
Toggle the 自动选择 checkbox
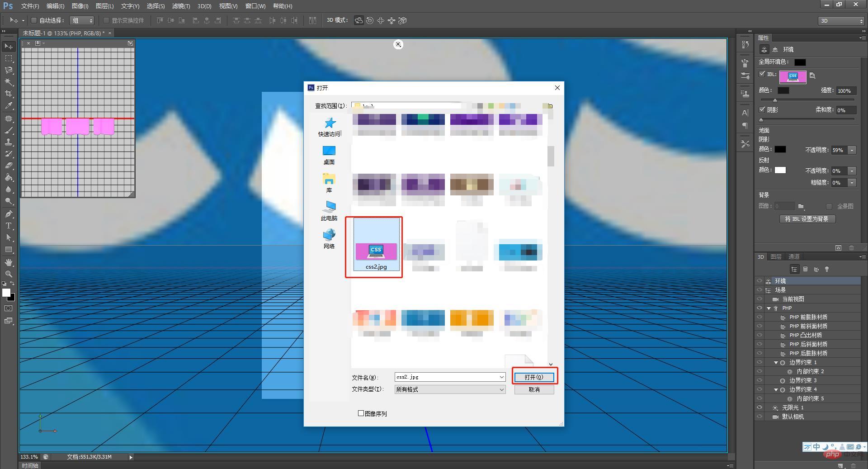click(x=33, y=20)
